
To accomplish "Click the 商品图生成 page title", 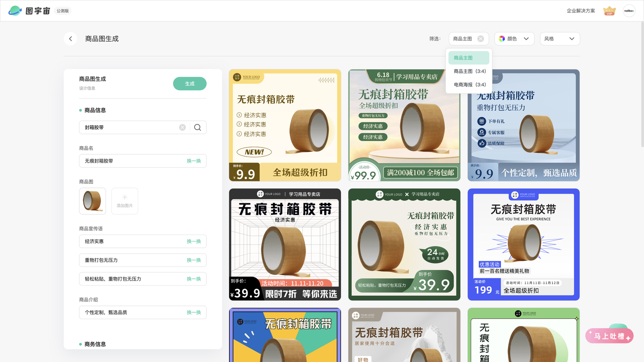I will [x=102, y=39].
